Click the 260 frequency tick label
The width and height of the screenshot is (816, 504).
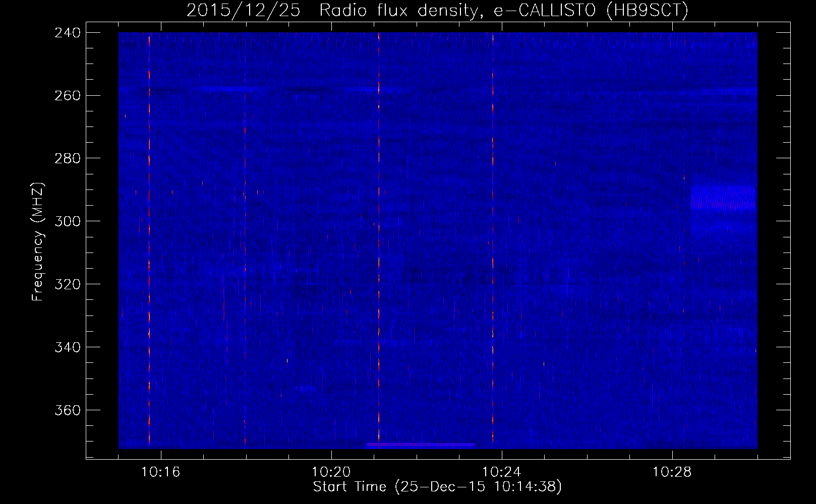pos(68,96)
